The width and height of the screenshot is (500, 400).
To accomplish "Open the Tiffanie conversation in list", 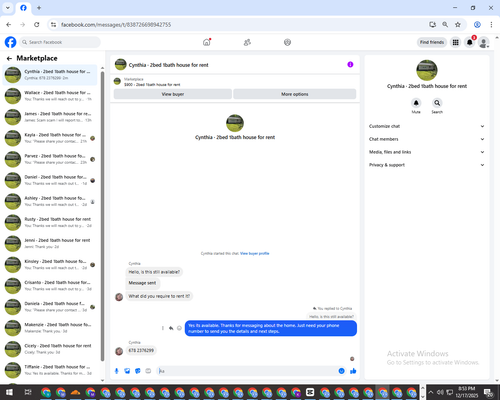I will [50, 370].
